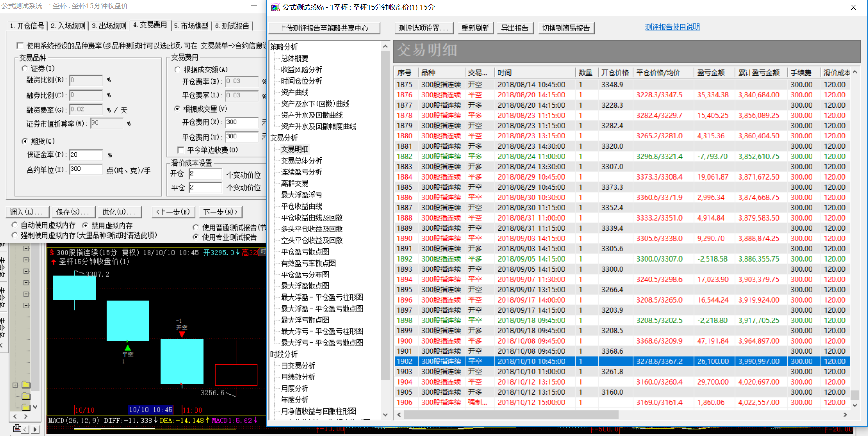Click right arrow of trade table horizontal scrollbar
Viewport: 868px width, 436px height.
845,415
